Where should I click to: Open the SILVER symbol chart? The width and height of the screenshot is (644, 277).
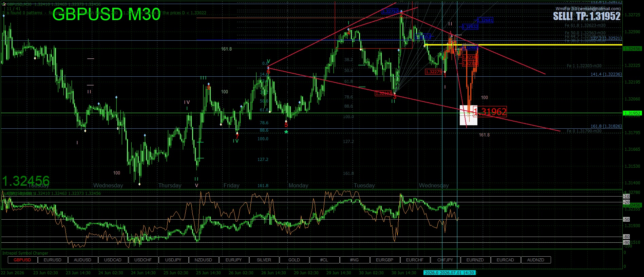coord(264,260)
